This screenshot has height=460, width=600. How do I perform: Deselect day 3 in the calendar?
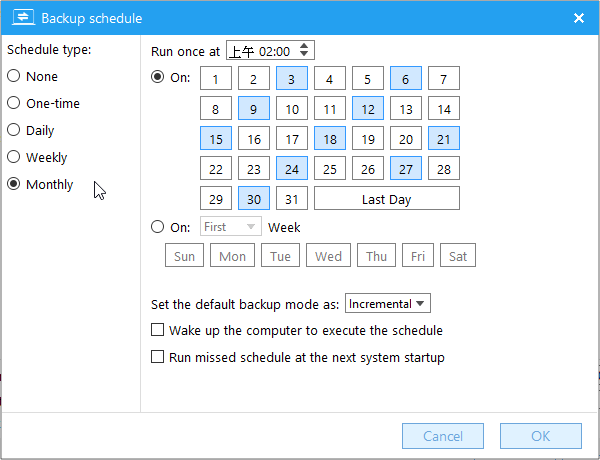291,79
